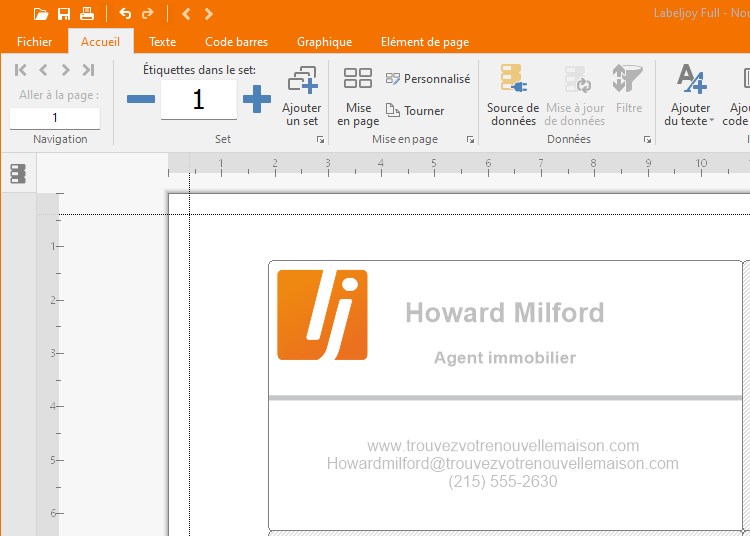750x536 pixels.
Task: Open the Fichier menu
Action: point(34,42)
